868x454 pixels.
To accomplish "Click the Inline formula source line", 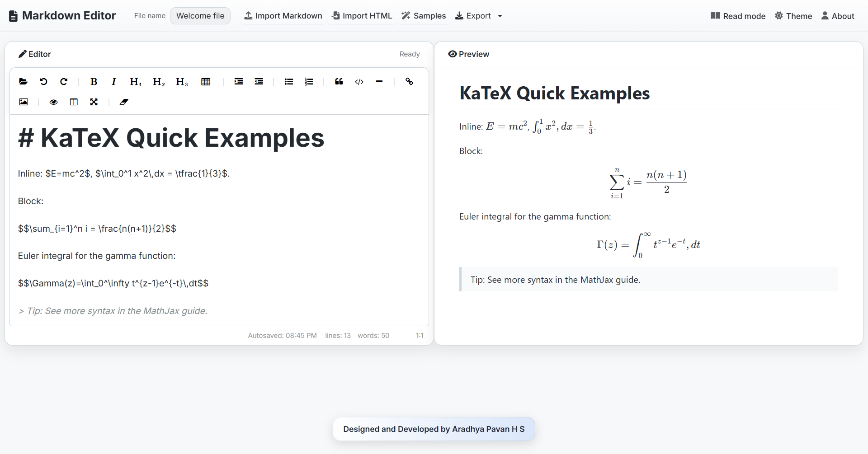I will coord(124,173).
